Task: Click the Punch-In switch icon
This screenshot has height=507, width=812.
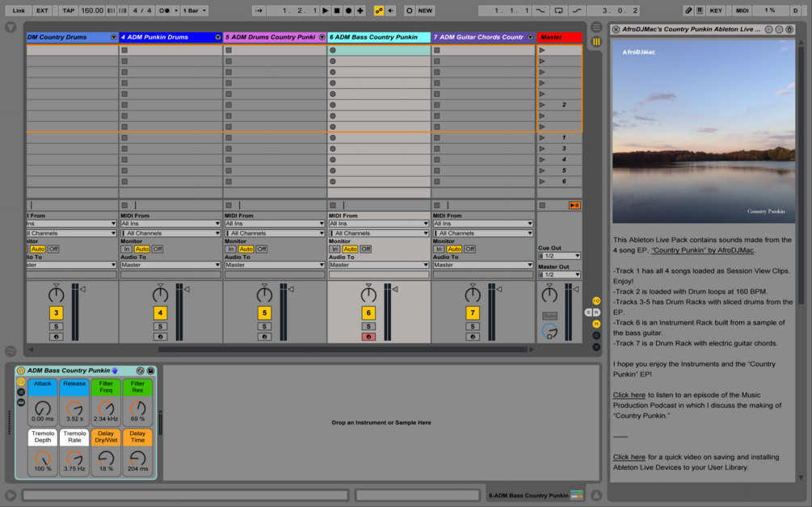Action: tap(541, 10)
